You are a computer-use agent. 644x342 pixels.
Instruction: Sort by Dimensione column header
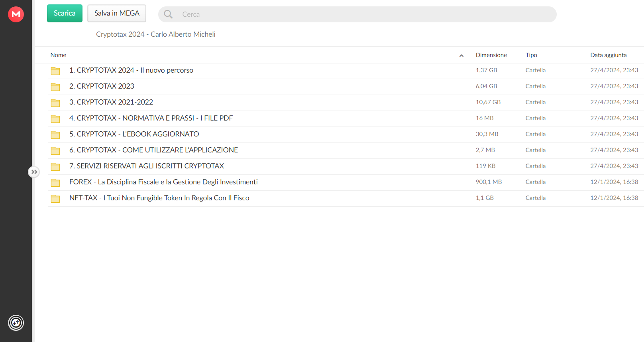coord(491,55)
